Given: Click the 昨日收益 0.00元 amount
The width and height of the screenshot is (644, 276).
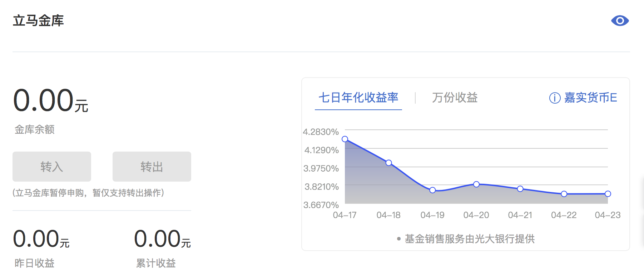Looking at the screenshot, I should click(41, 239).
